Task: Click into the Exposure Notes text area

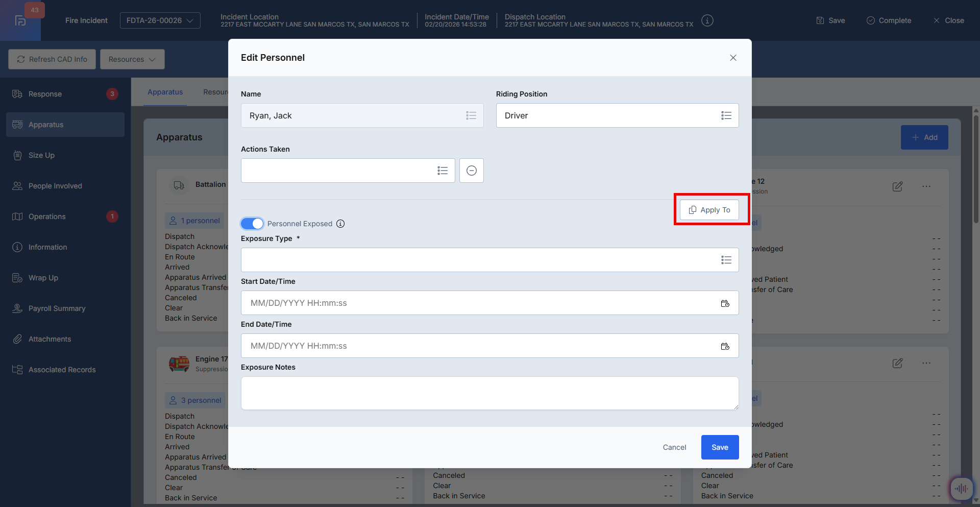Action: point(489,393)
